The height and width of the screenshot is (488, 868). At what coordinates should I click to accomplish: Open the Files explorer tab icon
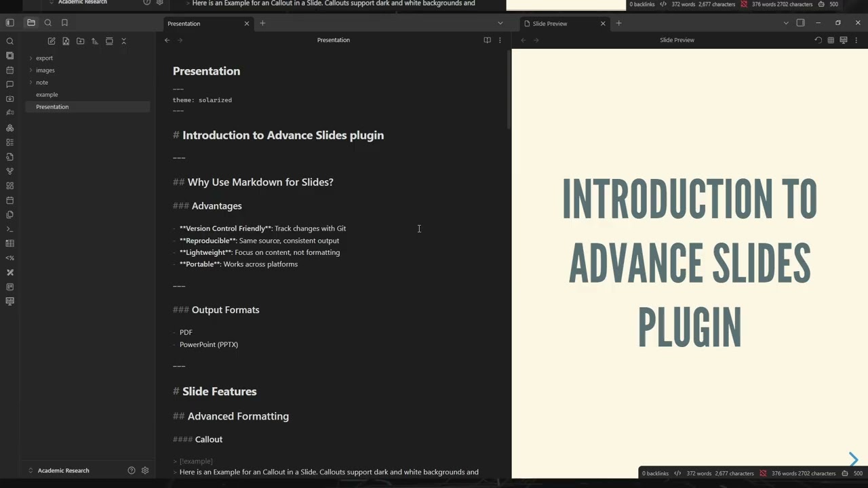point(31,23)
